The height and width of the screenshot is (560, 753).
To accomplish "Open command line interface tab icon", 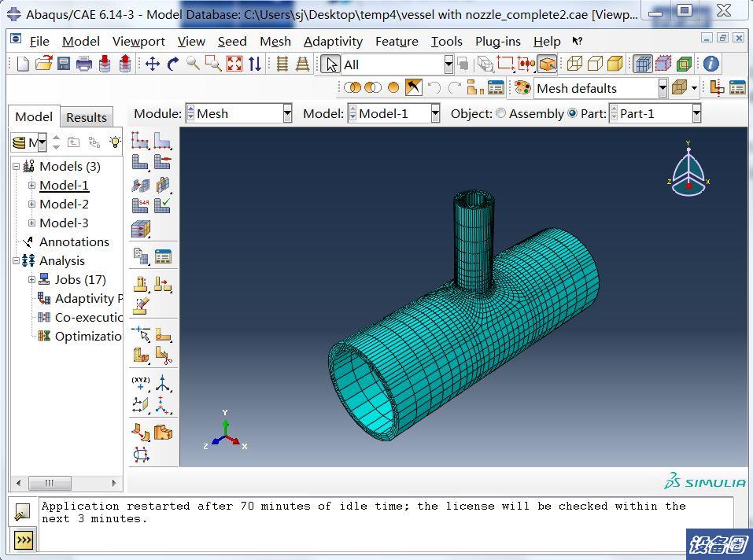I will click(x=24, y=541).
